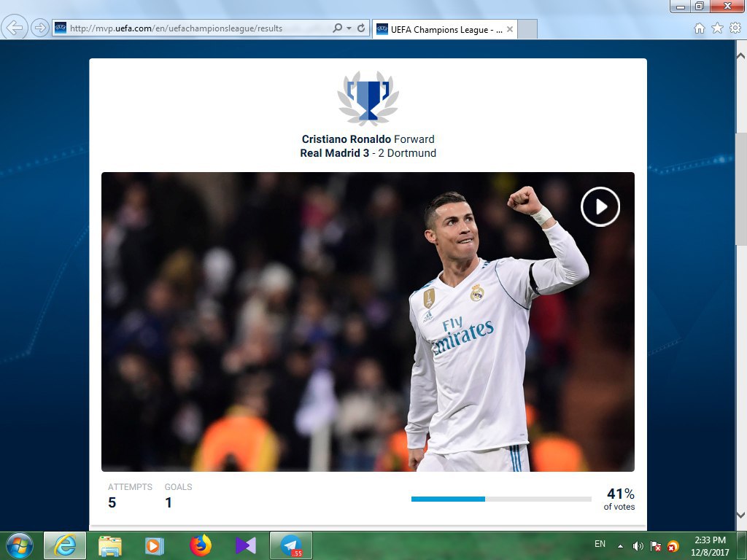Open browser Tools gear icon
747x560 pixels.
(x=735, y=28)
